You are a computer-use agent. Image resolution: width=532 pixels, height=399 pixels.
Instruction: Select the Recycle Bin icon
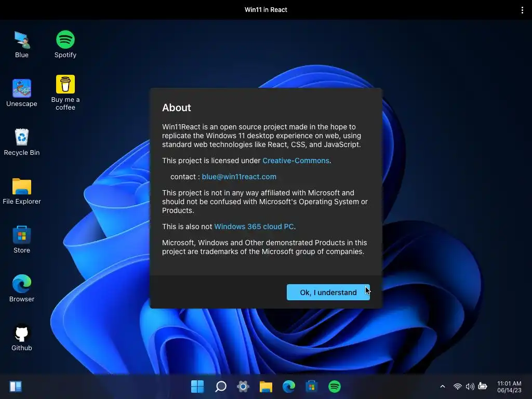click(22, 142)
